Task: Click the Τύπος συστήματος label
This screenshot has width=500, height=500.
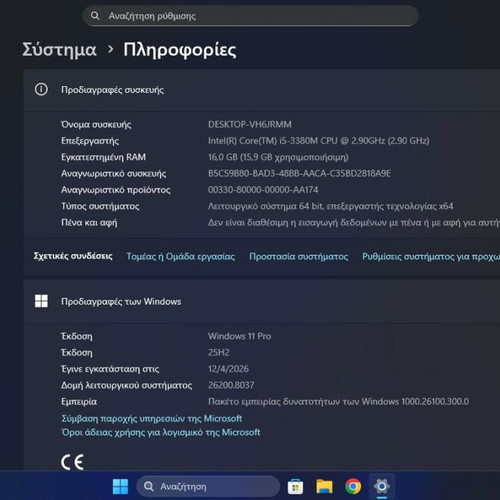Action: tap(100, 206)
